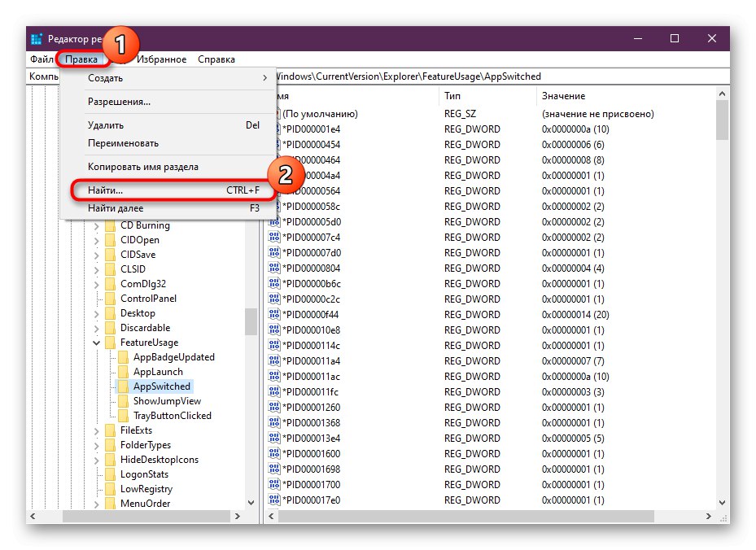Click the values pane horizontal scrollbar thumb
756x550 pixels.
(465, 517)
